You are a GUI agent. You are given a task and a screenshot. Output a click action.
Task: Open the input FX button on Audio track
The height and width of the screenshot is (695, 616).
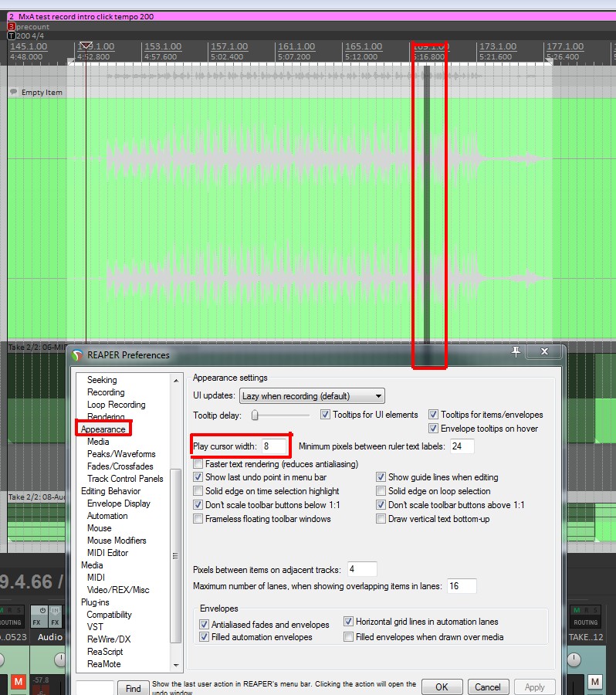coord(56,615)
